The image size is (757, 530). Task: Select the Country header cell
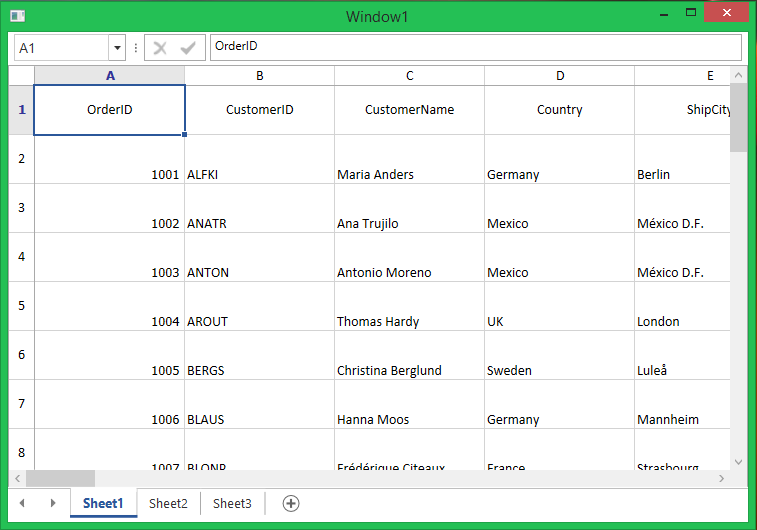click(560, 110)
